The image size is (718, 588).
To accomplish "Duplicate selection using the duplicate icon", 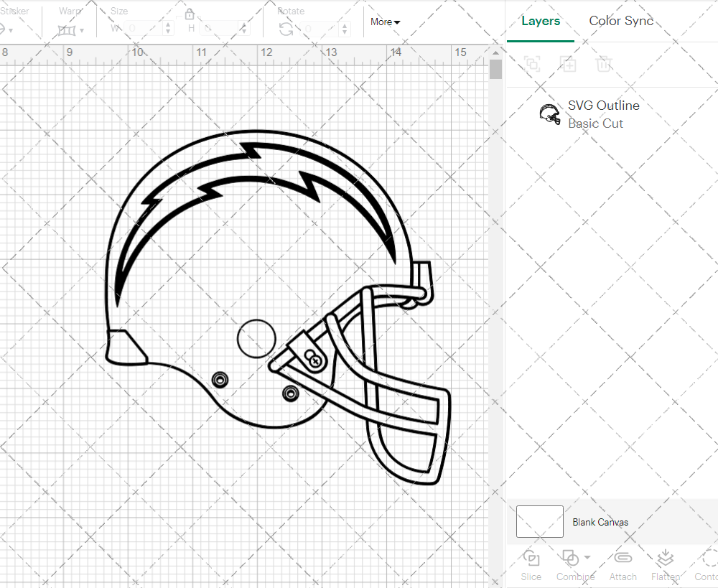I will (x=568, y=64).
